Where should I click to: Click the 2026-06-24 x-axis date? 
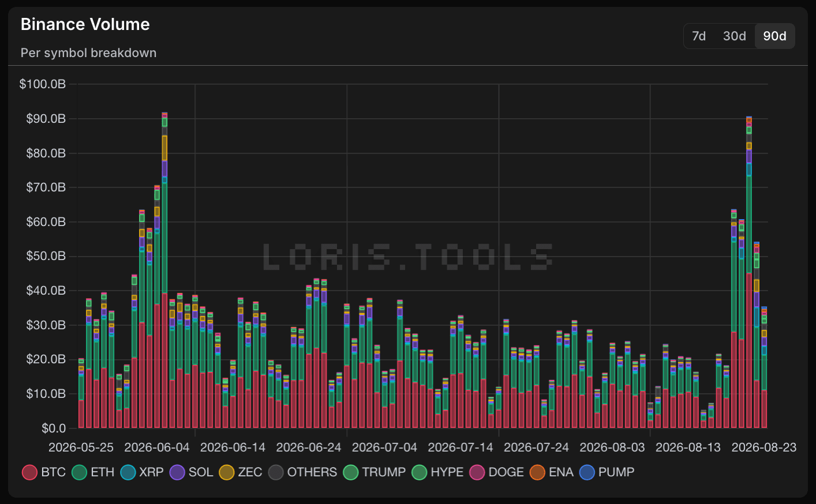309,447
